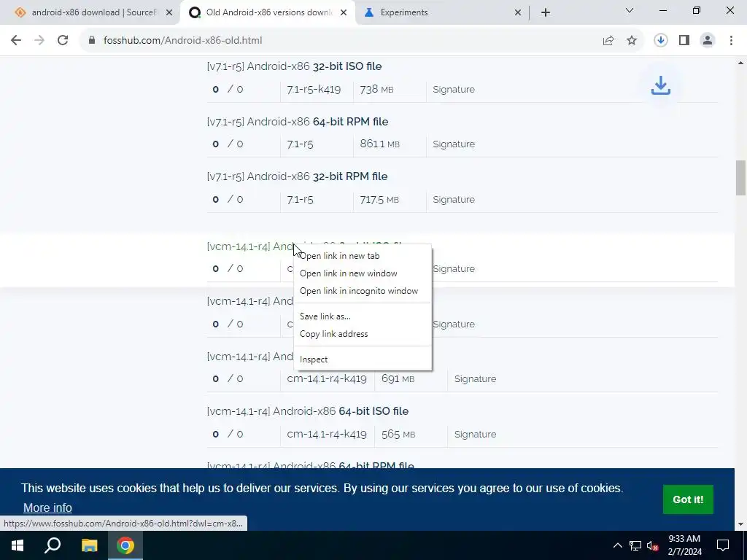
Task: Open the notification center icon
Action: 723,545
